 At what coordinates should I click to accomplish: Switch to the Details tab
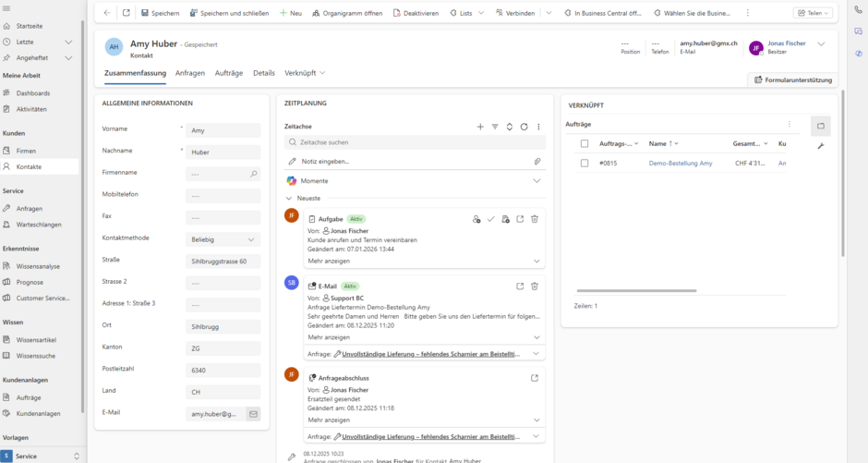264,73
